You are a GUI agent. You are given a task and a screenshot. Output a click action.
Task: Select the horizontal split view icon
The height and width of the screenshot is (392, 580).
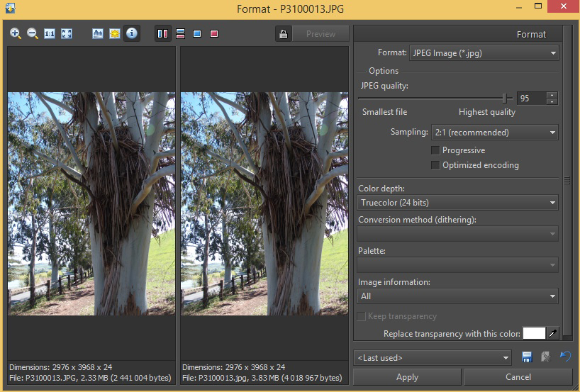tap(180, 33)
